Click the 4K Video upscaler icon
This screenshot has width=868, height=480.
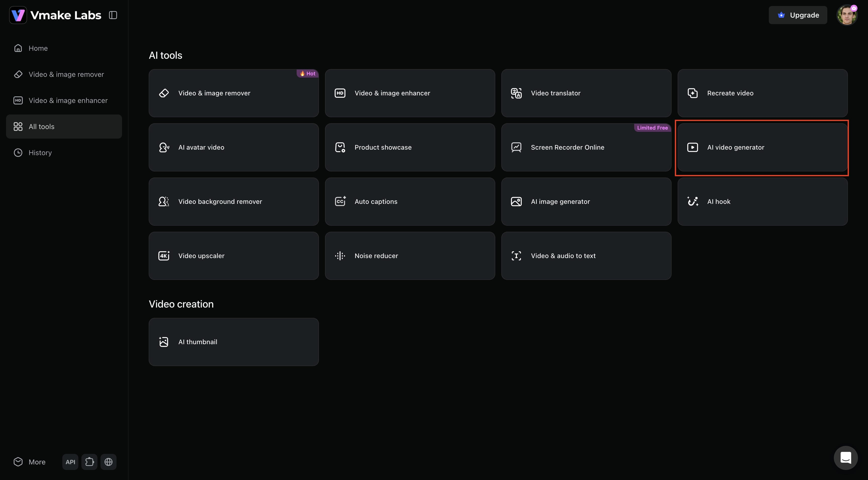(x=164, y=256)
